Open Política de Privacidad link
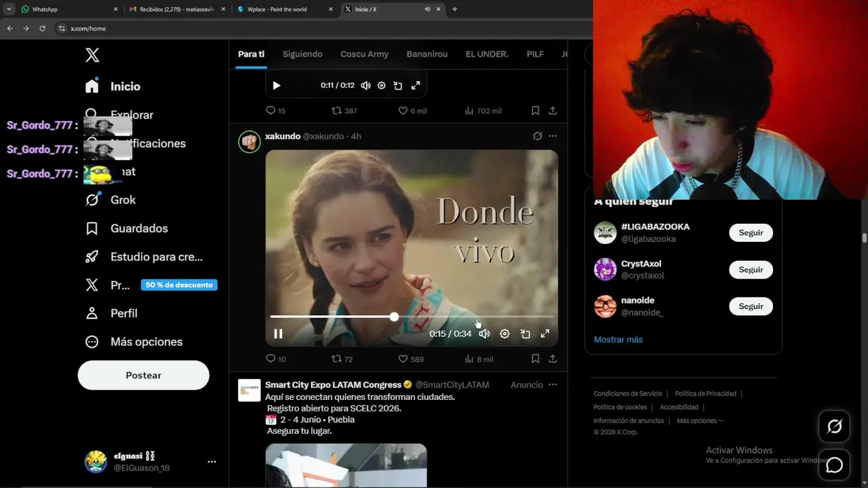The image size is (868, 488). click(705, 394)
